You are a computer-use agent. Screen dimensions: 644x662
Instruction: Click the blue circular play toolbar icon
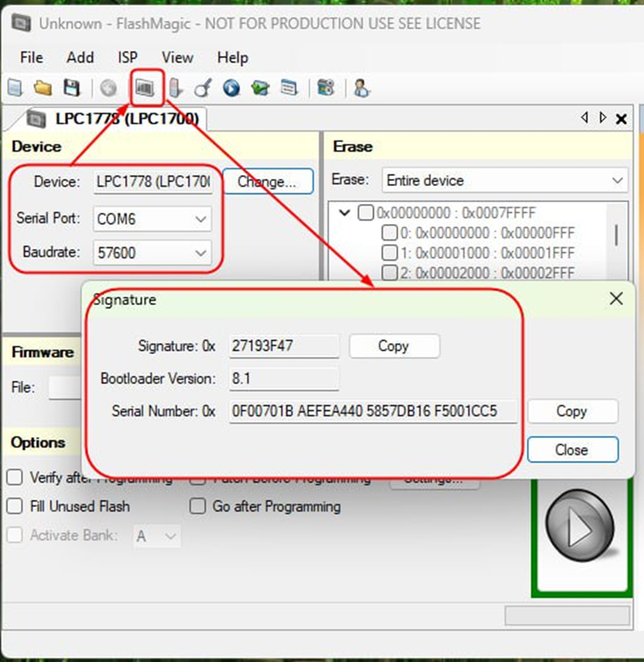click(x=231, y=88)
